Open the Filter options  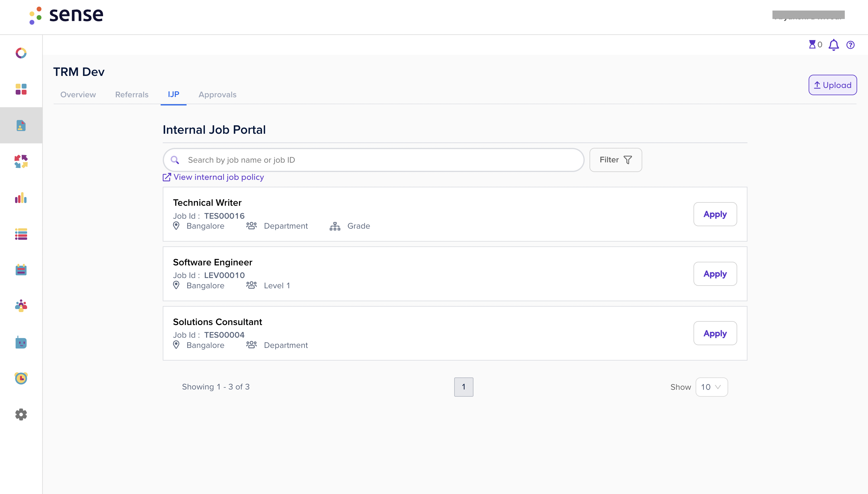615,160
